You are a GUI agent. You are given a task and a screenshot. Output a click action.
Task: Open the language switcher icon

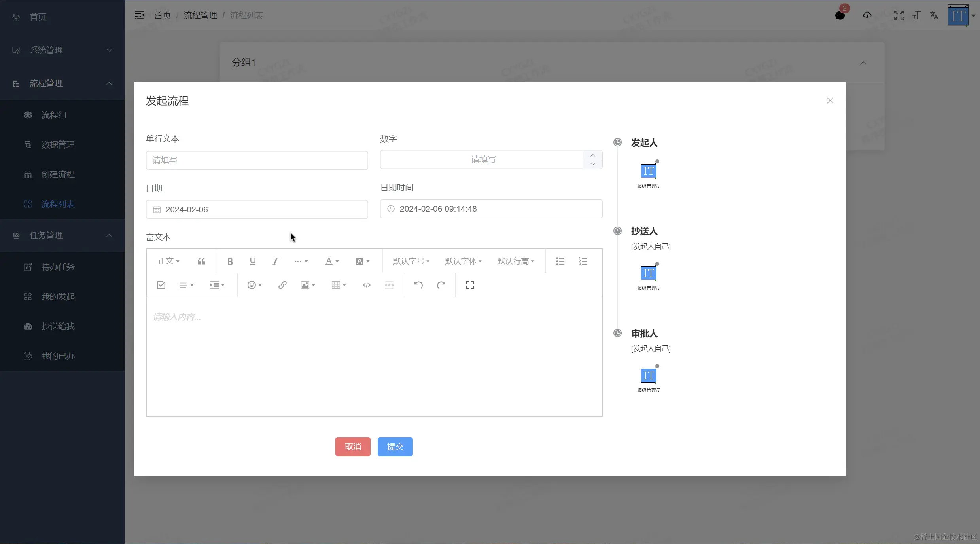click(x=934, y=15)
